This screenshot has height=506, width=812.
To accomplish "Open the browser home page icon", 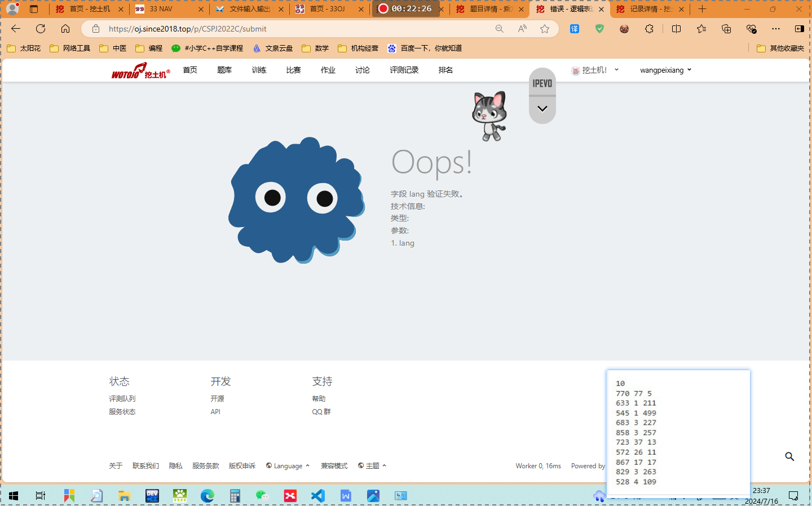I will [x=65, y=29].
